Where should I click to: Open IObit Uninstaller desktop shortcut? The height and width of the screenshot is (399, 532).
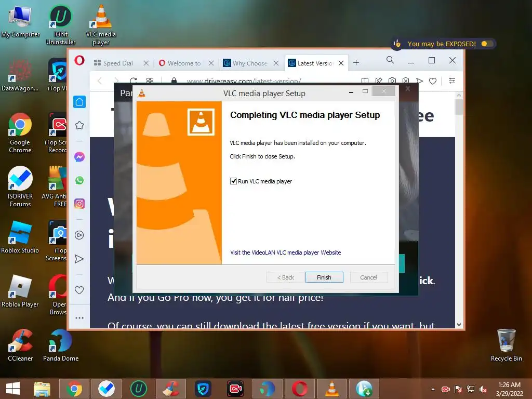pos(61,24)
